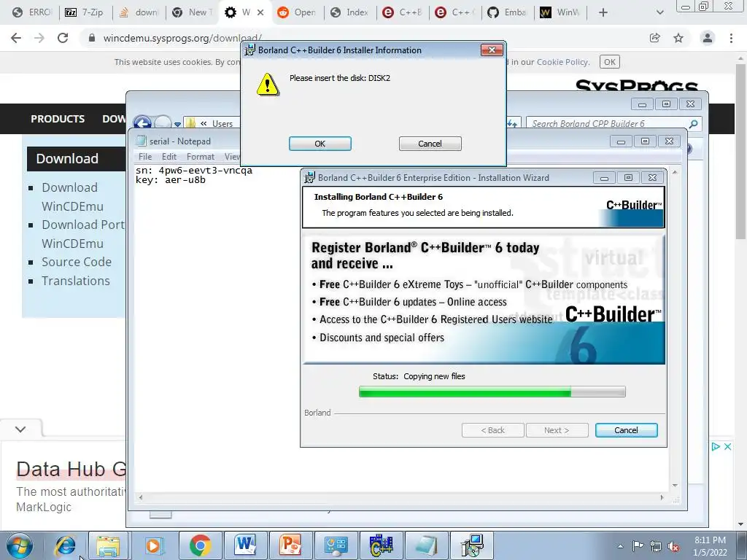Expand the Explorer recent locations dropdown
Screen dimensions: 747x560
(x=177, y=124)
